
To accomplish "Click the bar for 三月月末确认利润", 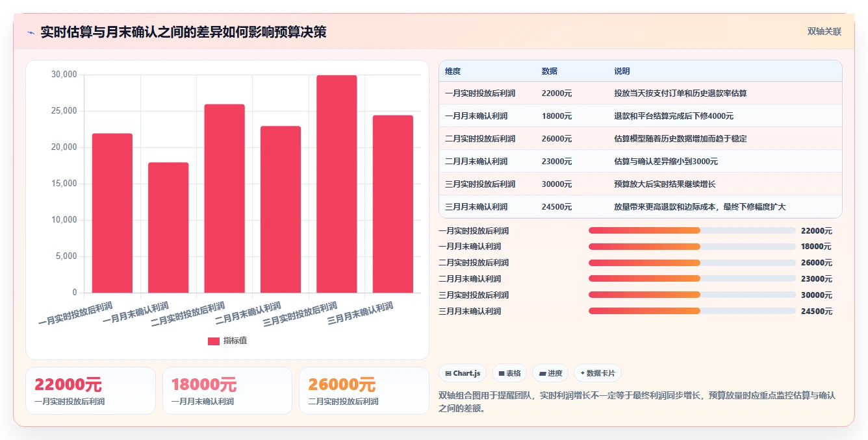I will click(x=392, y=204).
